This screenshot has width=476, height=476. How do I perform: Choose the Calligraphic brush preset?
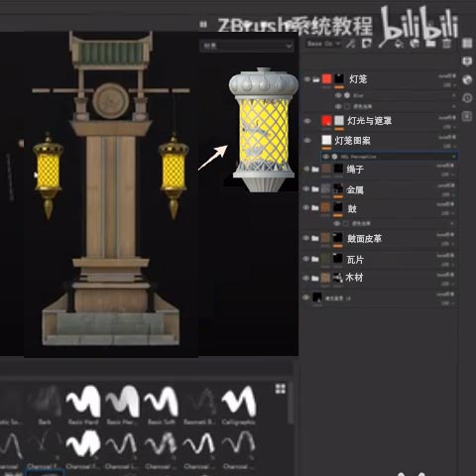tap(238, 405)
